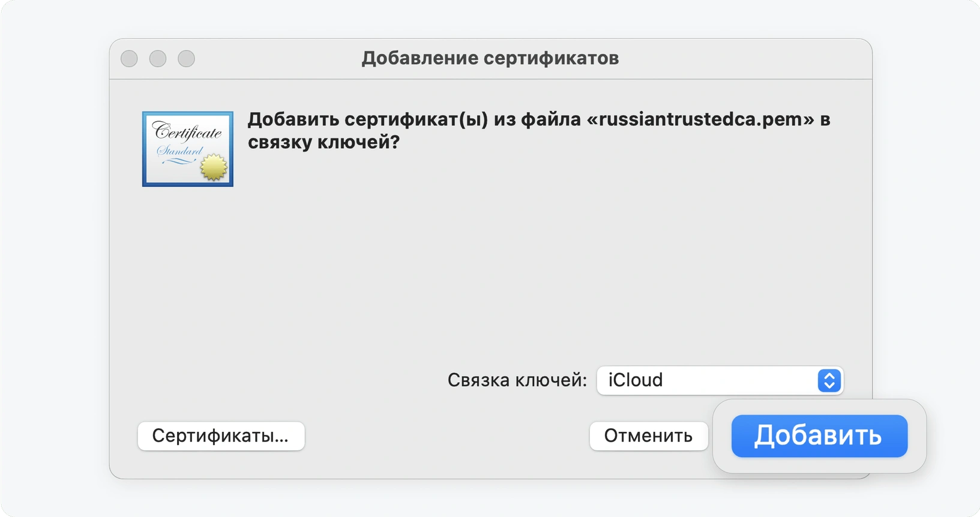Confirm with the blue Добавить button

(819, 436)
